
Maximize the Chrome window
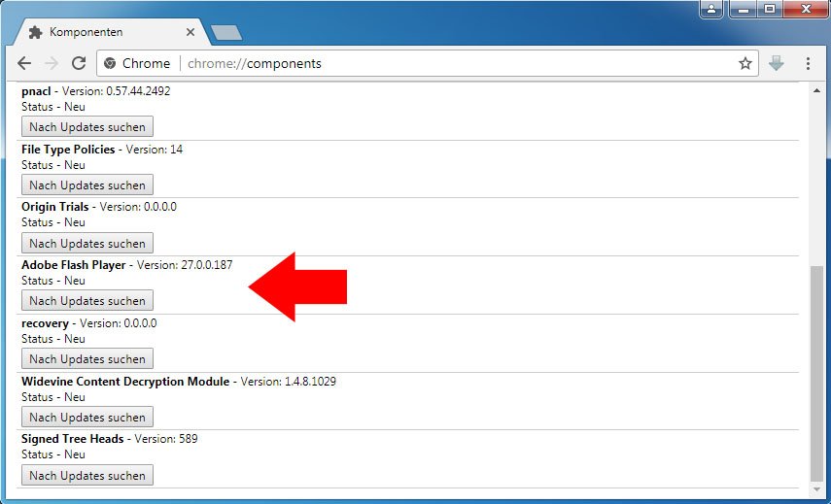(x=770, y=9)
